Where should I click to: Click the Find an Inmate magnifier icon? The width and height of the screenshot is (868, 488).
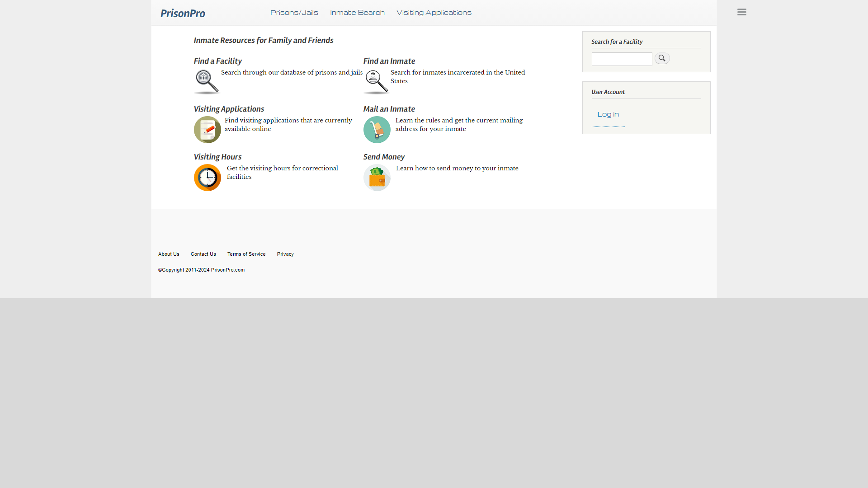tap(376, 82)
